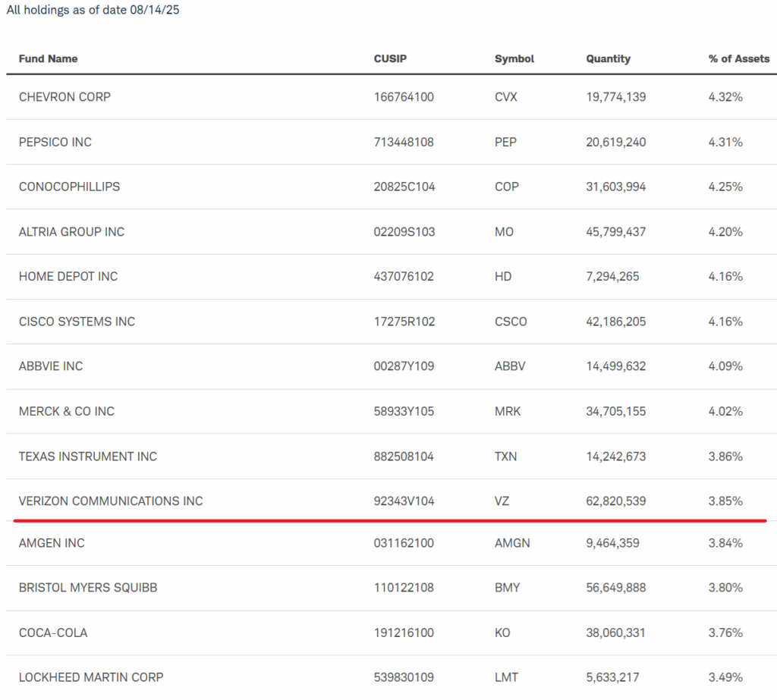Click CUSIP 20825C104 for ConocoPhillips

[x=404, y=187]
